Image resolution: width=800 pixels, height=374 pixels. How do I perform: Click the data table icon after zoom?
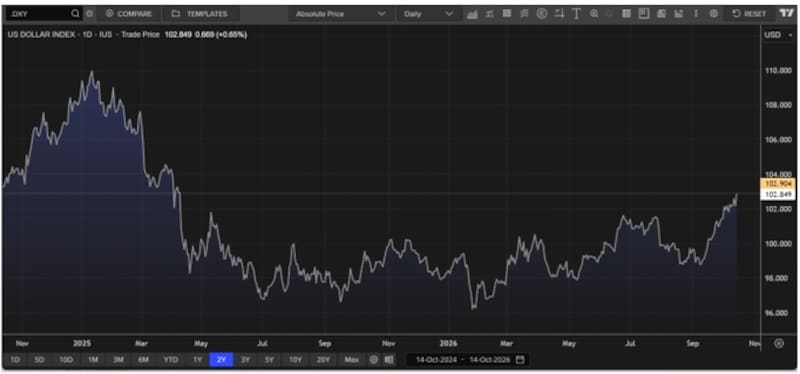627,14
